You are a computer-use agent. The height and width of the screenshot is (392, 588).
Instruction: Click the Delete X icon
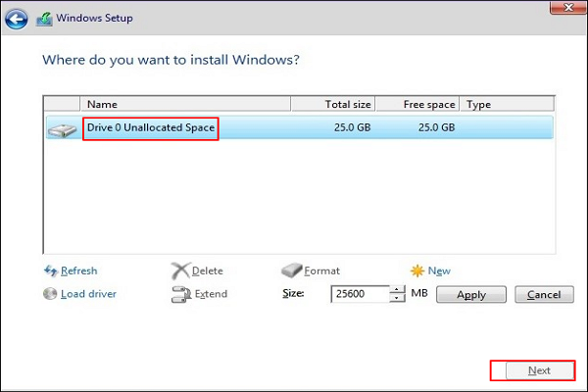click(180, 270)
